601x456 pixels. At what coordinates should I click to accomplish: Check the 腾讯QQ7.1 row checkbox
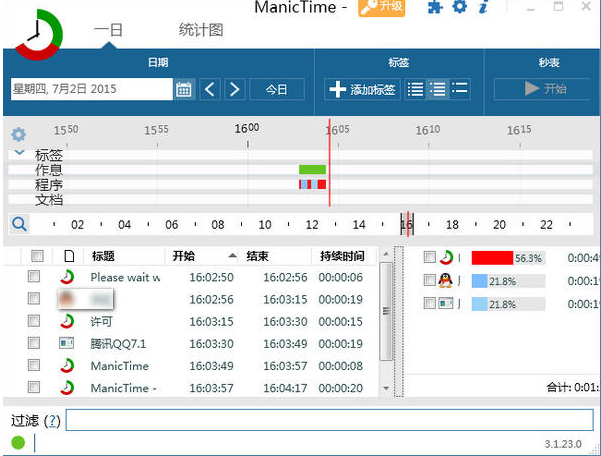point(34,343)
